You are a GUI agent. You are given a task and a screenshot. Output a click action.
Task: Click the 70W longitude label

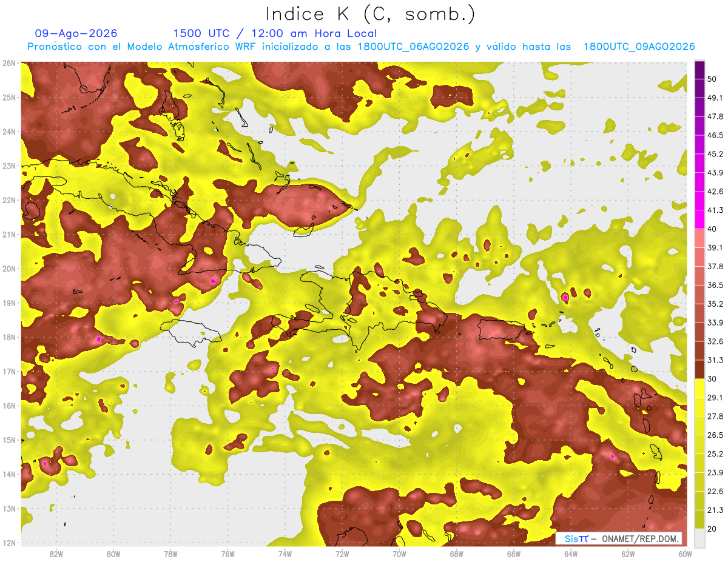[399, 554]
